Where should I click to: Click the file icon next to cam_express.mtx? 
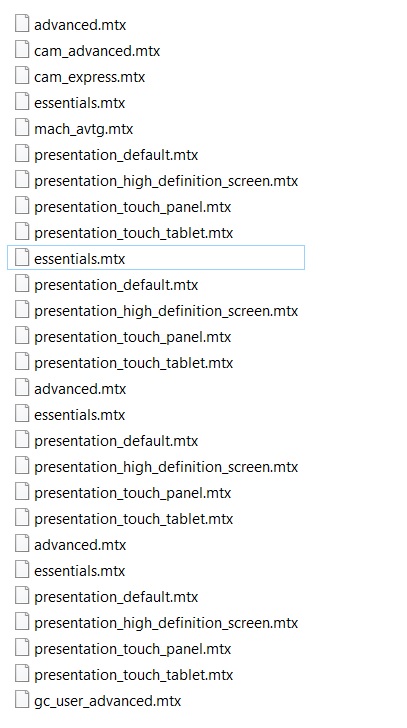[22, 76]
